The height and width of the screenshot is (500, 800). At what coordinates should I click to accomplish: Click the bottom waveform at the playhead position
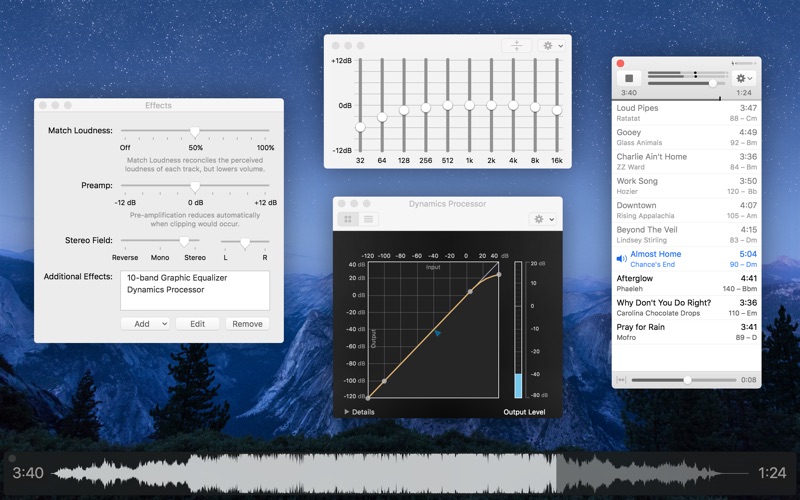pos(556,472)
